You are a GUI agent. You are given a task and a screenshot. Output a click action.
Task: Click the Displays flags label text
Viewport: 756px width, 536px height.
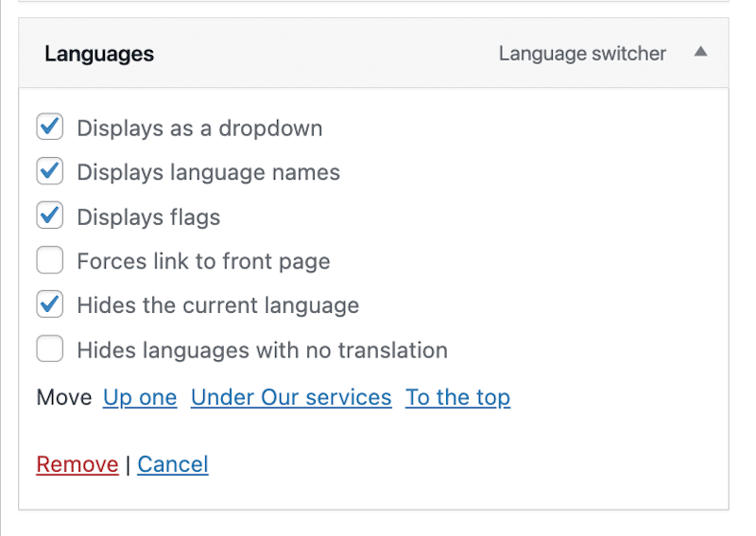point(148,217)
